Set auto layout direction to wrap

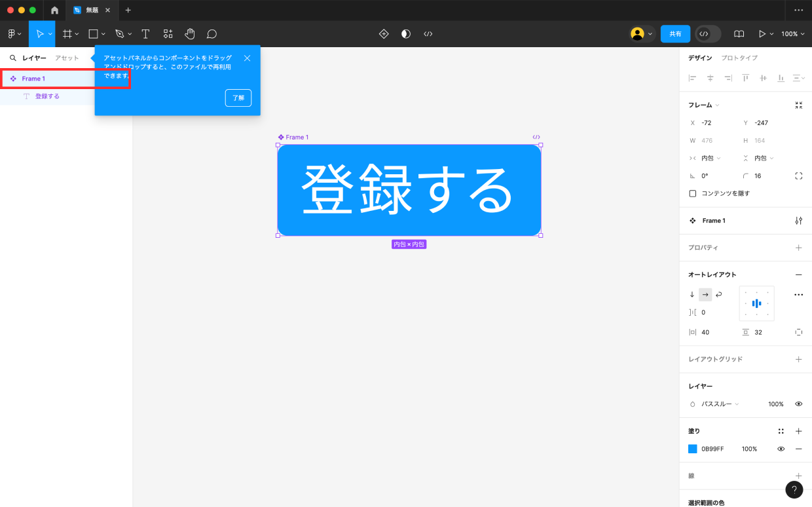point(718,295)
